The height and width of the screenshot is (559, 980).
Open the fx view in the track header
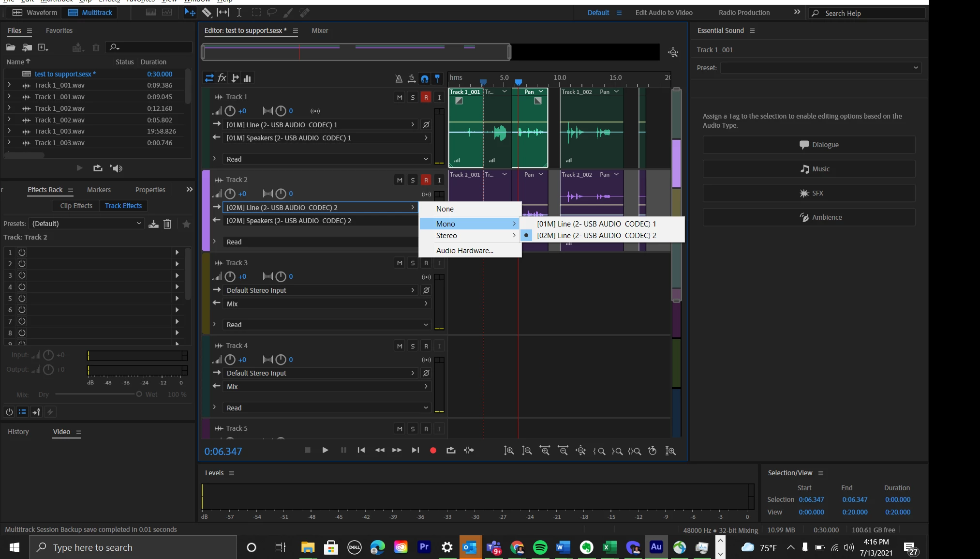coord(222,78)
